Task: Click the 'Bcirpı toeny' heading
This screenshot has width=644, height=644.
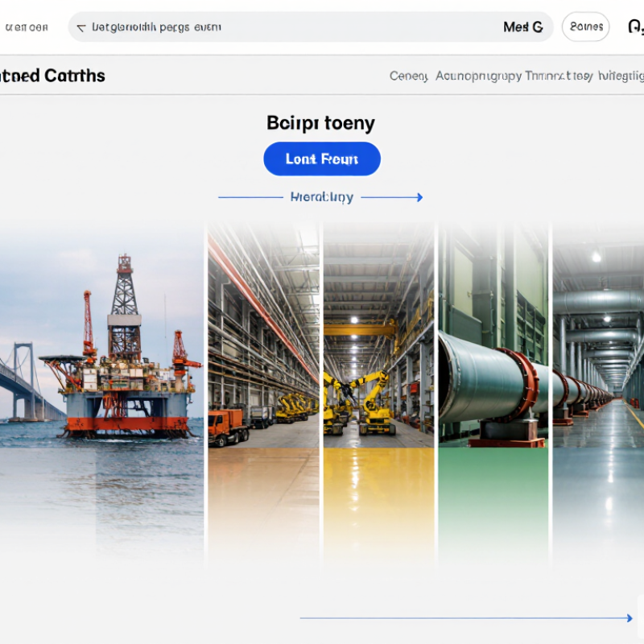Action: (320, 123)
